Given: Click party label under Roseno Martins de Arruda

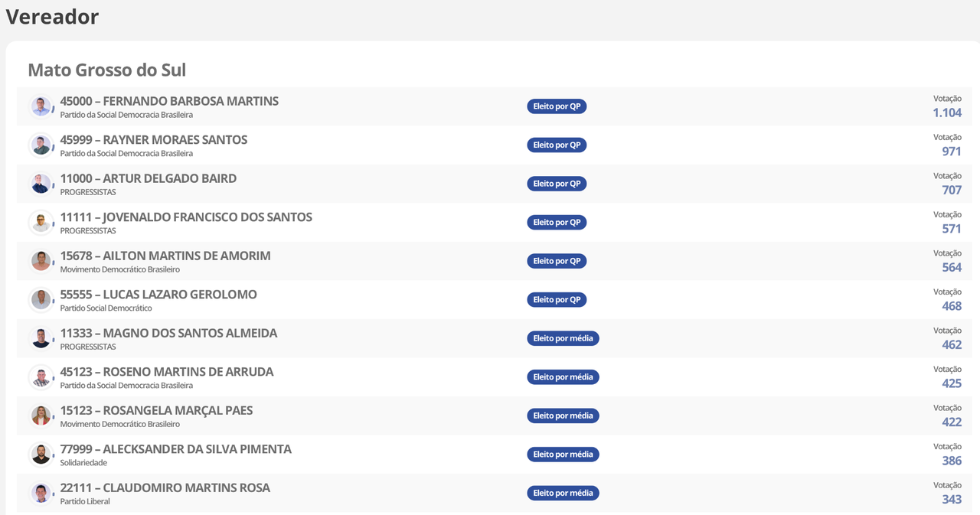Looking at the screenshot, I should (126, 386).
